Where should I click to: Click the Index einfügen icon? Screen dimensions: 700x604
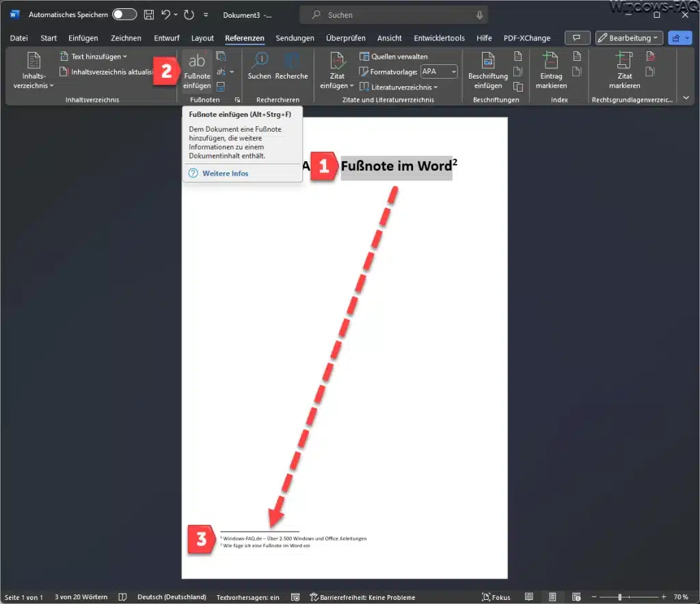coord(577,56)
